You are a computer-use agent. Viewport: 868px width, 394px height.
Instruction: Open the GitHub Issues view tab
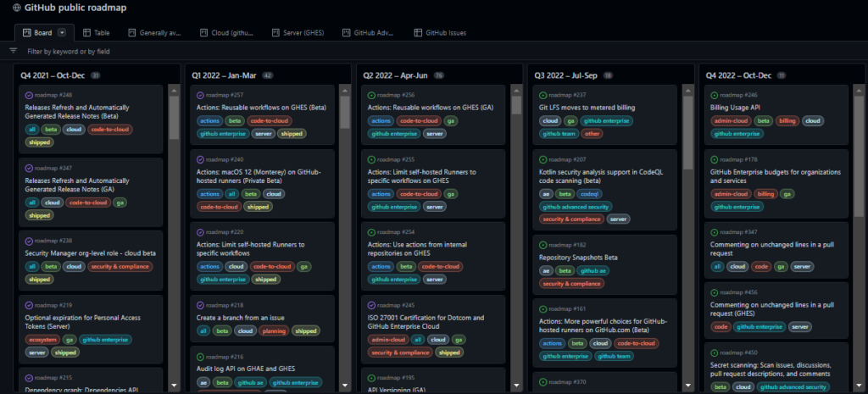[x=440, y=33]
